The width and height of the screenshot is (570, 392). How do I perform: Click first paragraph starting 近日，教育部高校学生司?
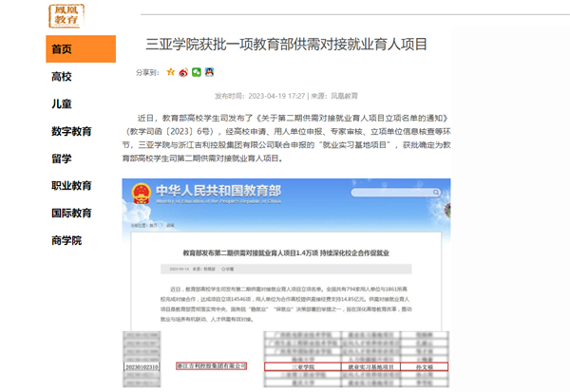(287, 138)
